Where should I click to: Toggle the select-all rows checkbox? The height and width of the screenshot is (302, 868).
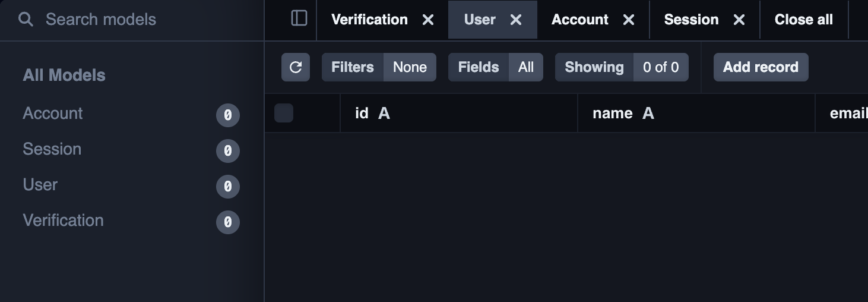coord(284,113)
